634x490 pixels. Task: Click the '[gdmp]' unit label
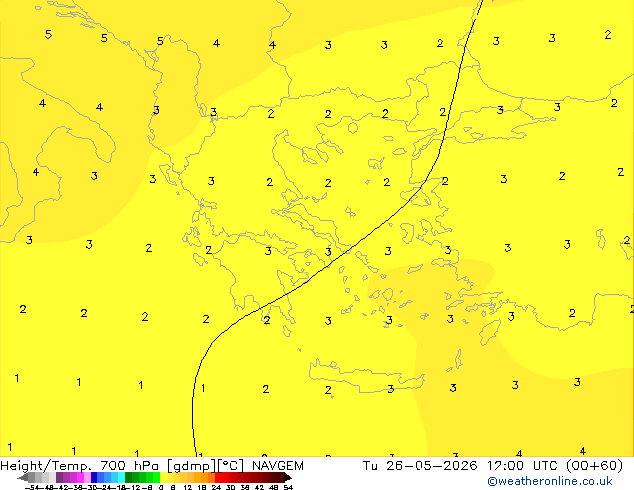click(x=192, y=466)
